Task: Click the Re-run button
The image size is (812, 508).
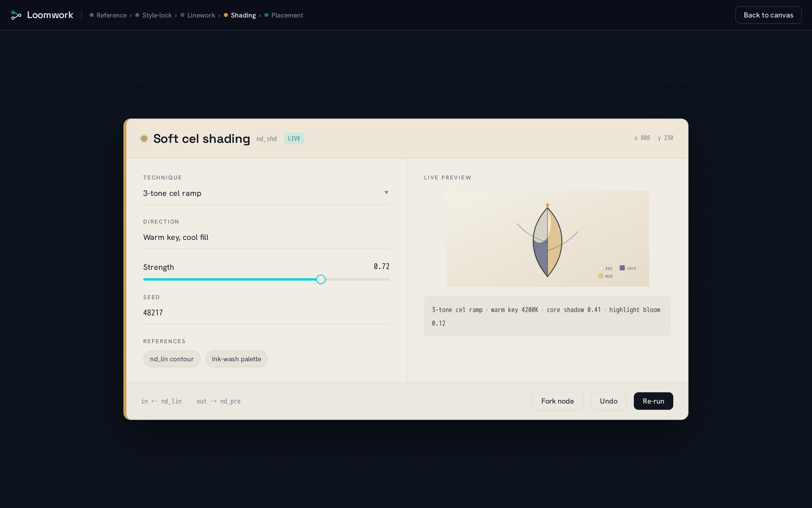Action: click(x=653, y=401)
